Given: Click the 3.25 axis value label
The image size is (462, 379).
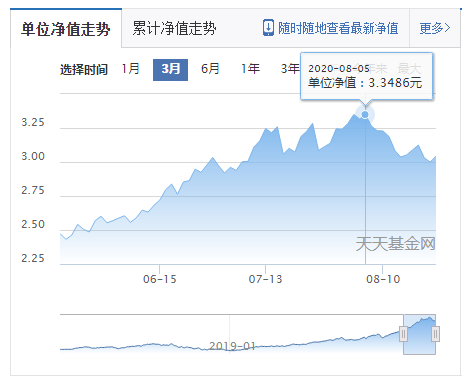Looking at the screenshot, I should [x=33, y=122].
